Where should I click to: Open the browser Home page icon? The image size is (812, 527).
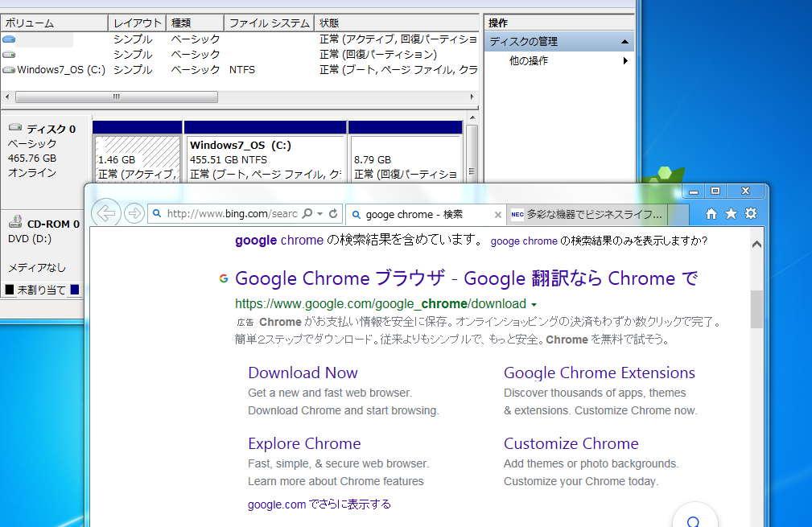click(x=711, y=213)
